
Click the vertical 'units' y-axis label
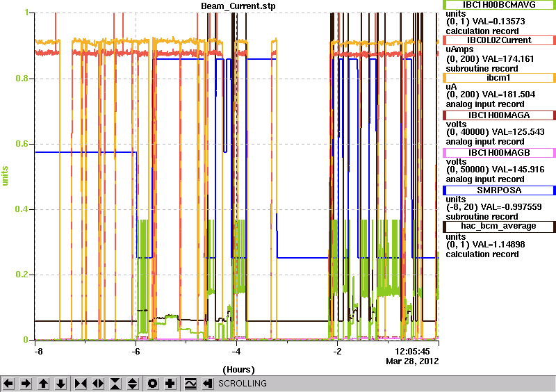pyautogui.click(x=5, y=176)
